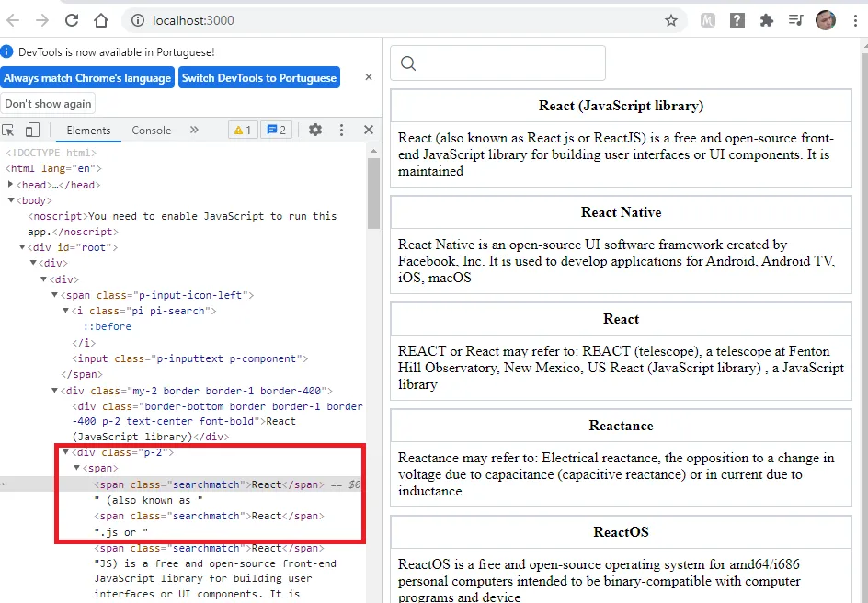Expand the head element node

coord(10,184)
